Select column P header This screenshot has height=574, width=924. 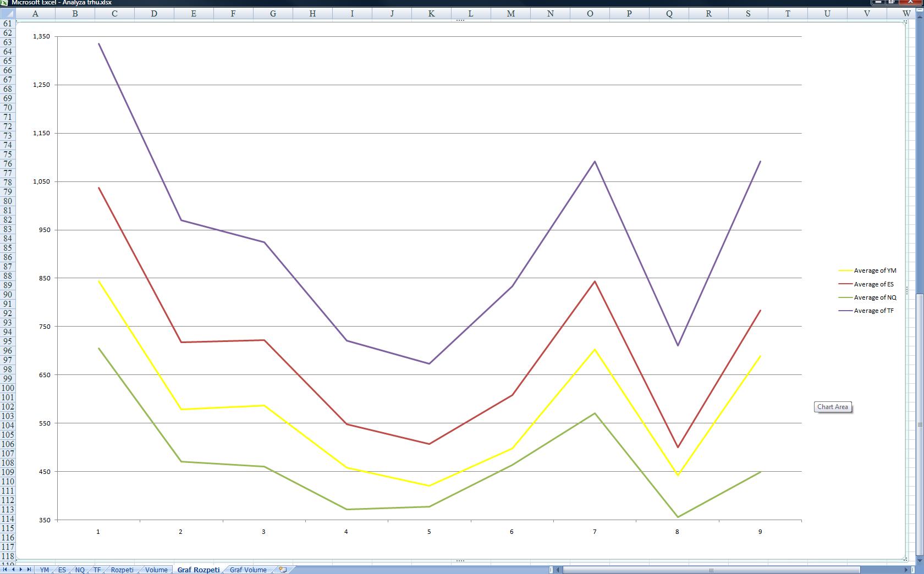pos(629,13)
